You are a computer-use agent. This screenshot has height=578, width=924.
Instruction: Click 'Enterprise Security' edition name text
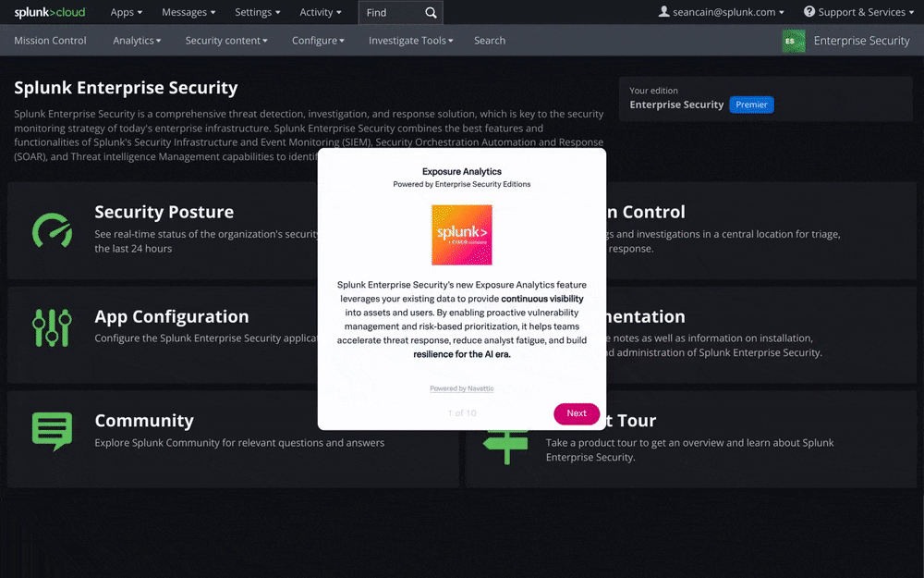click(x=676, y=105)
